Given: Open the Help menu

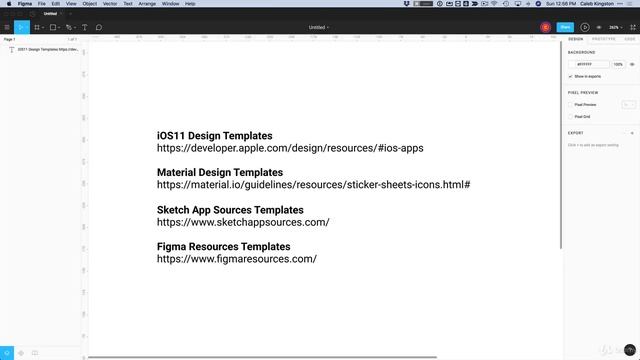Looking at the screenshot, I should tap(190, 4).
